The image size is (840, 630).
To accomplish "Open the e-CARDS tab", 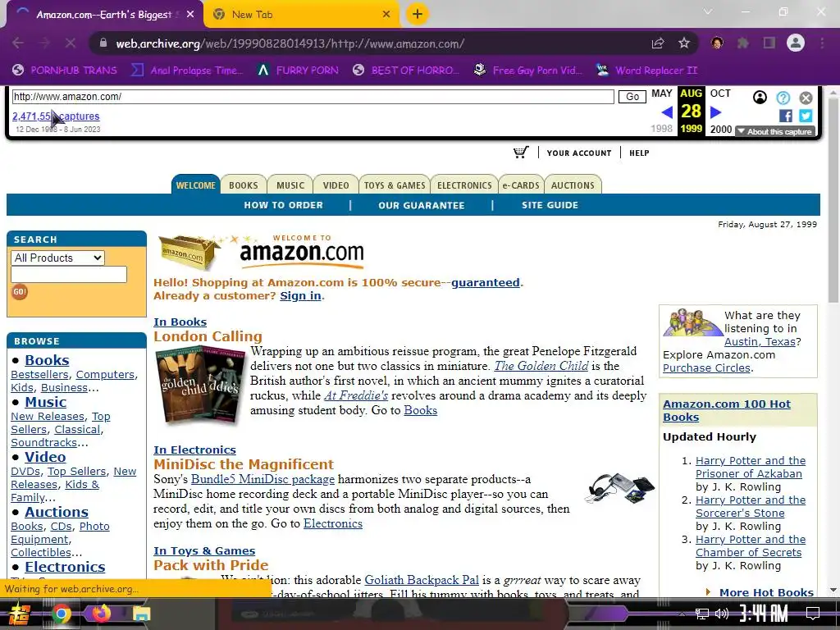I will point(521,185).
